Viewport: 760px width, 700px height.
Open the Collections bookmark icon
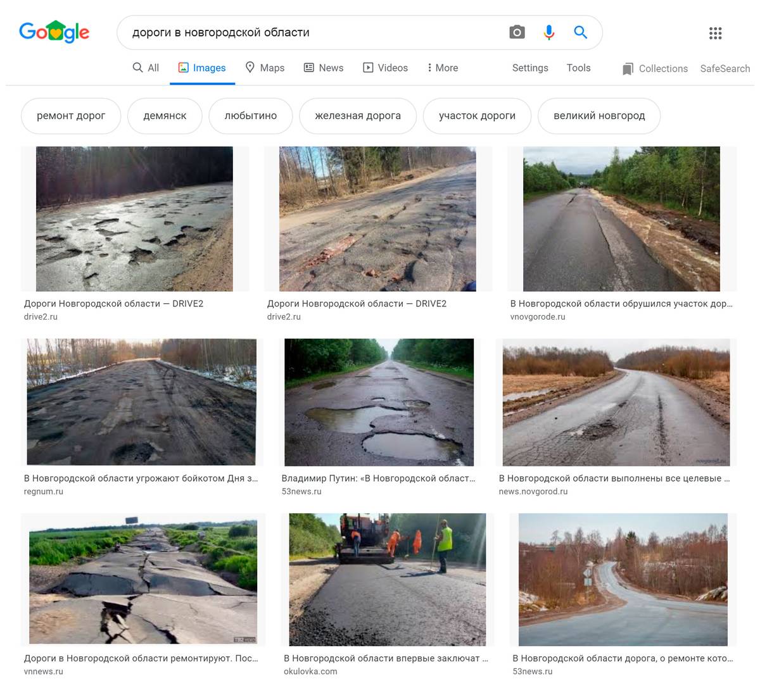(x=628, y=68)
